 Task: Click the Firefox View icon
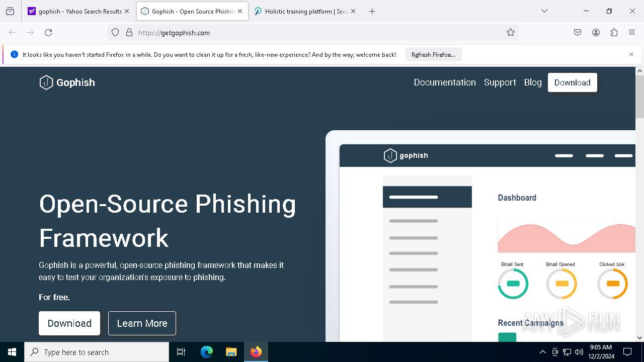(x=10, y=11)
